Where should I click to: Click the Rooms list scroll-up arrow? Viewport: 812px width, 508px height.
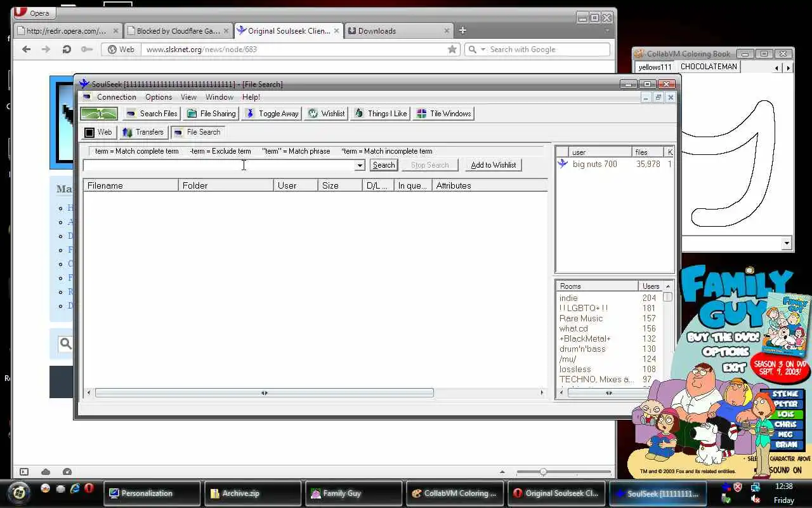[667, 286]
